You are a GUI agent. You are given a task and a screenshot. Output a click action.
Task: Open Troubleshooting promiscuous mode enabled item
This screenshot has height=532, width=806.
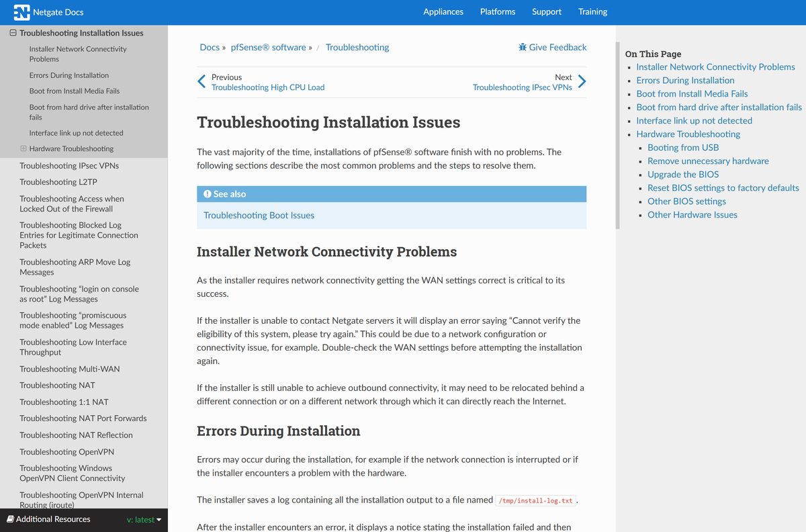click(x=73, y=320)
